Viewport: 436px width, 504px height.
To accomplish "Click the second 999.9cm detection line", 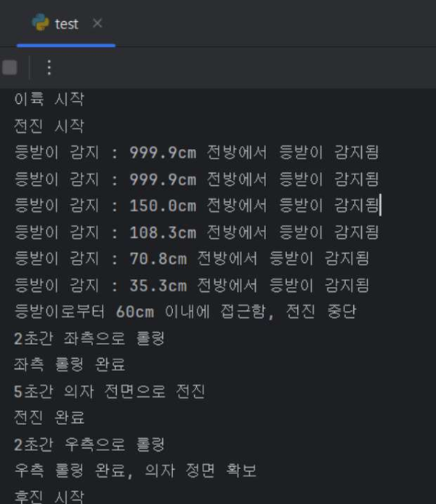I will coord(196,179).
